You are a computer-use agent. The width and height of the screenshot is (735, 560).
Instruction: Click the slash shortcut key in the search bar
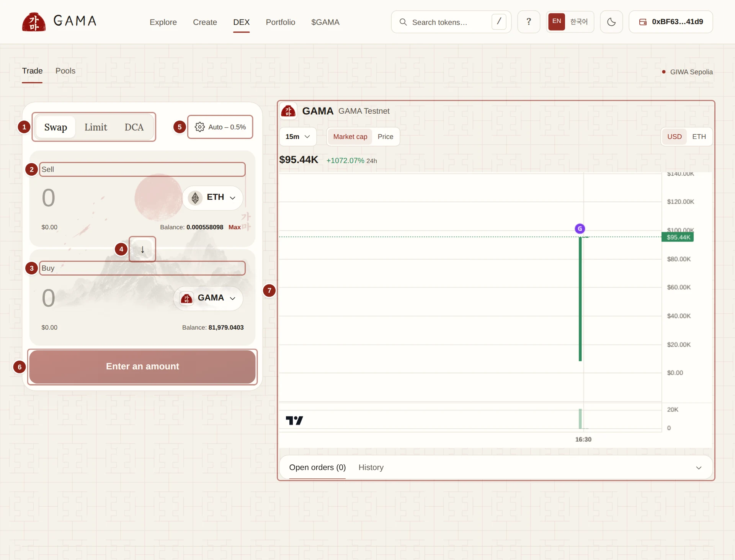tap(499, 21)
